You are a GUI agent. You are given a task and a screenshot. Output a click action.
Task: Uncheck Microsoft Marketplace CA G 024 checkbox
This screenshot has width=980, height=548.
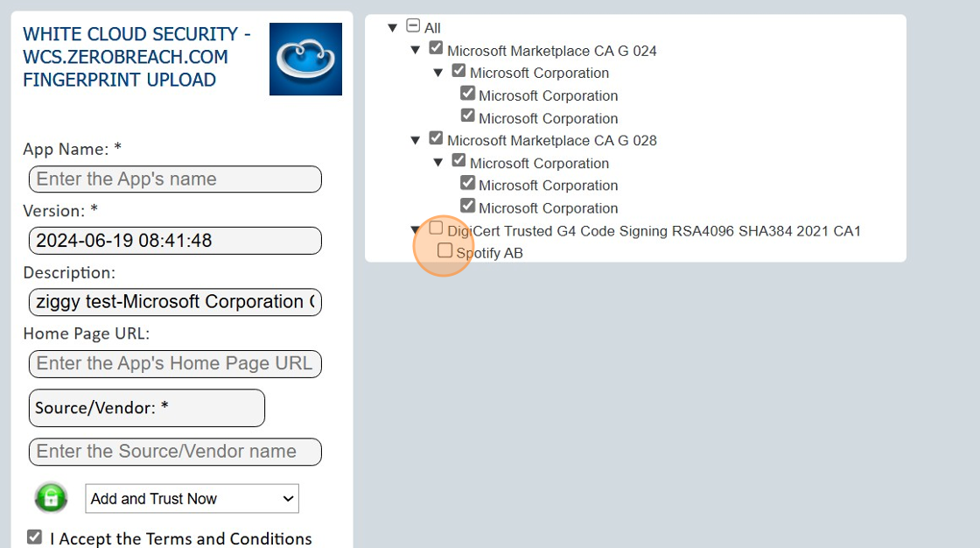click(436, 49)
